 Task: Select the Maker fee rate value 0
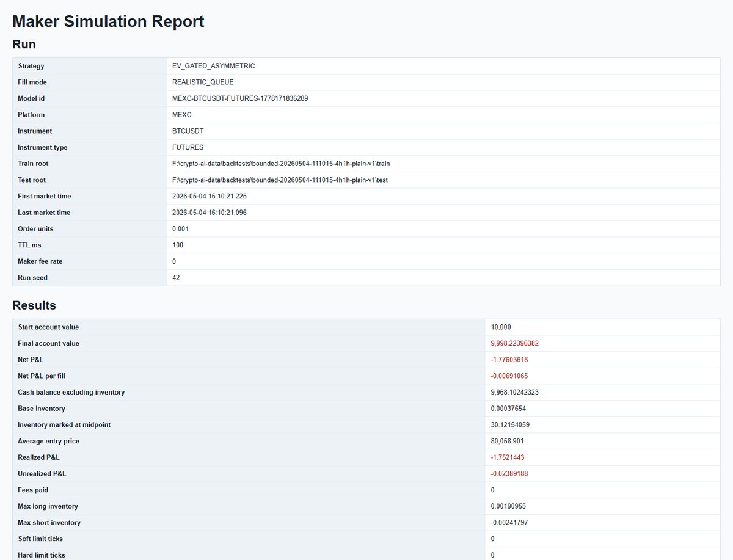174,261
